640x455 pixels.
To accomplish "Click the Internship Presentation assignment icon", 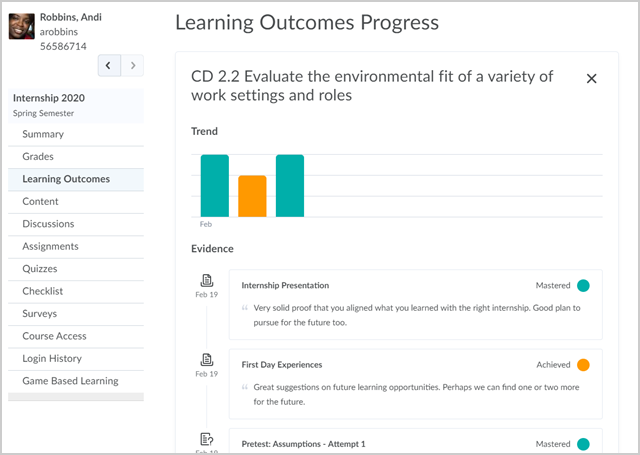I will 207,280.
